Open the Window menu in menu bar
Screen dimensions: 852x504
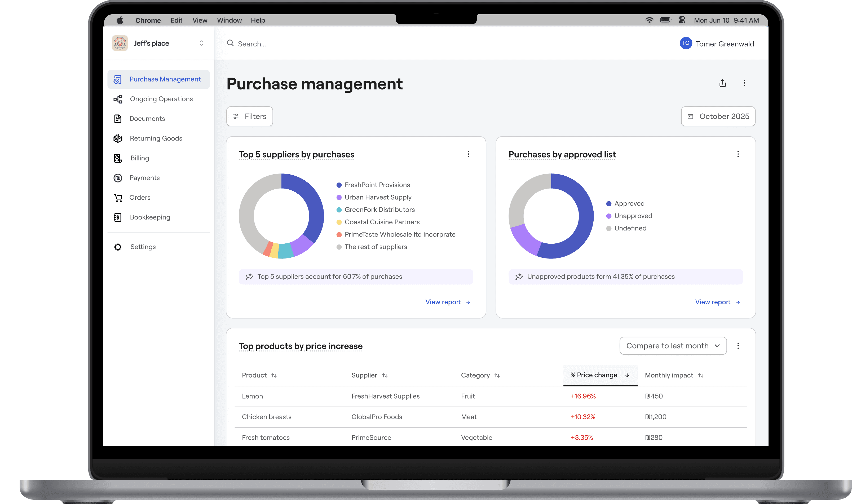[x=229, y=20]
